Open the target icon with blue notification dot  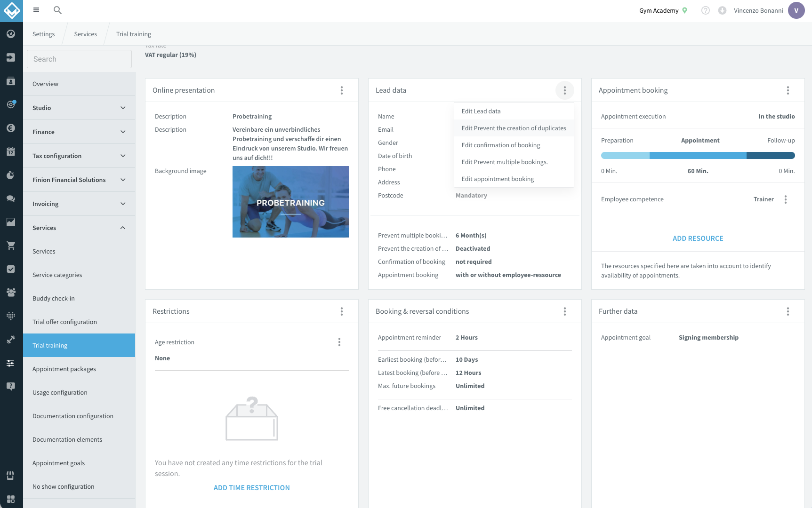pos(11,104)
